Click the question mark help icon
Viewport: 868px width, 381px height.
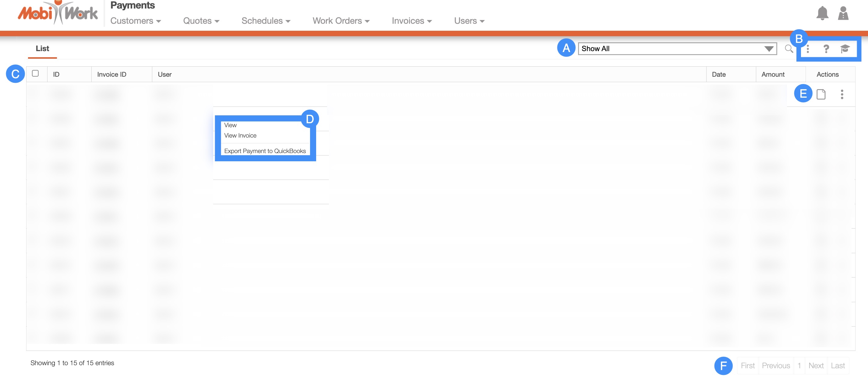point(826,49)
